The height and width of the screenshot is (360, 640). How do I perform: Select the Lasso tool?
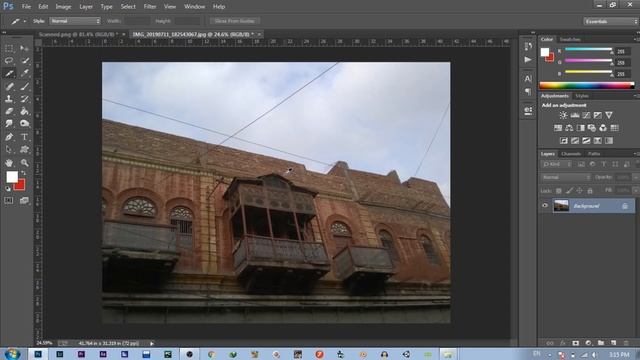pyautogui.click(x=9, y=61)
